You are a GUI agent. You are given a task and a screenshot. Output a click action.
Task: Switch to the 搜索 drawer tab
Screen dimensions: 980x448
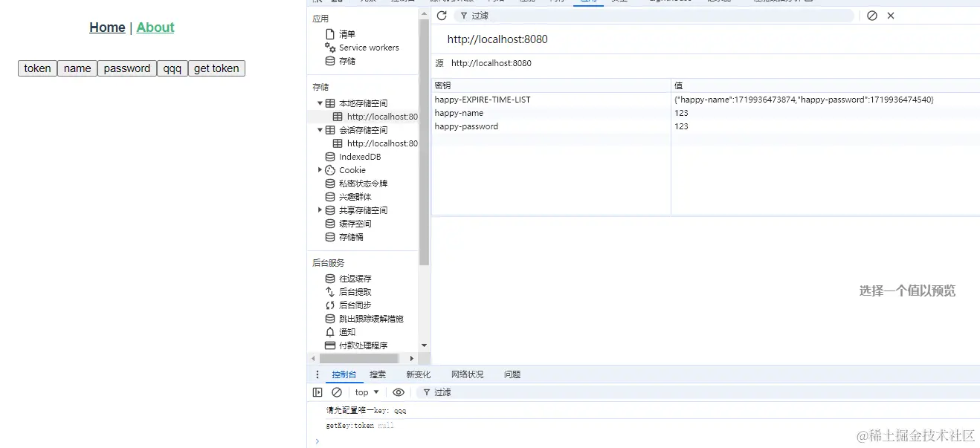378,374
